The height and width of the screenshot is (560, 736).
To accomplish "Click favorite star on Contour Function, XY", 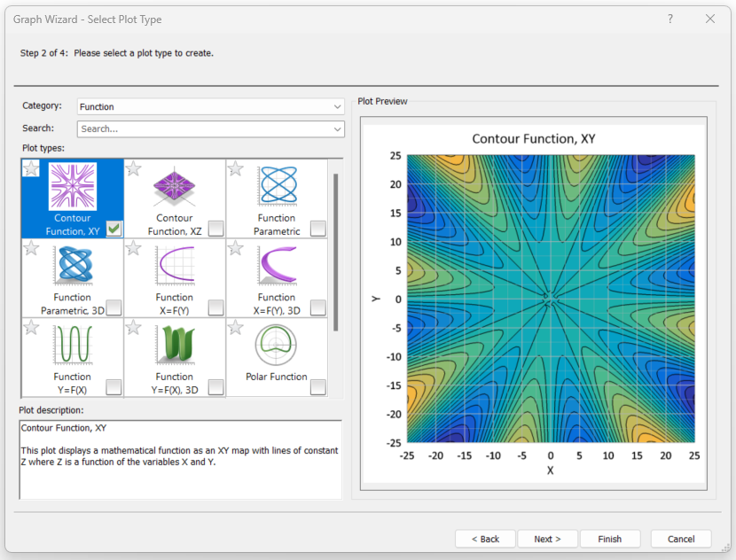I will pos(31,168).
